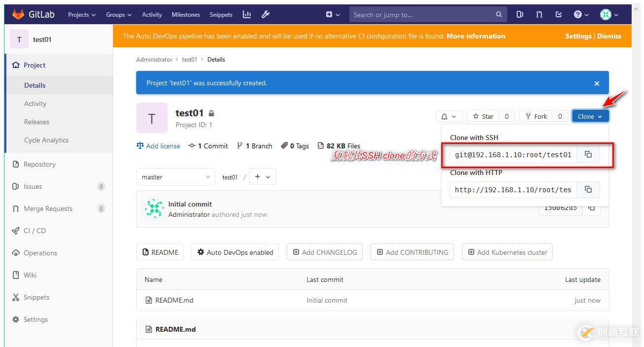This screenshot has width=644, height=347.
Task: Click test01 in the breadcrumb
Action: click(x=189, y=60)
